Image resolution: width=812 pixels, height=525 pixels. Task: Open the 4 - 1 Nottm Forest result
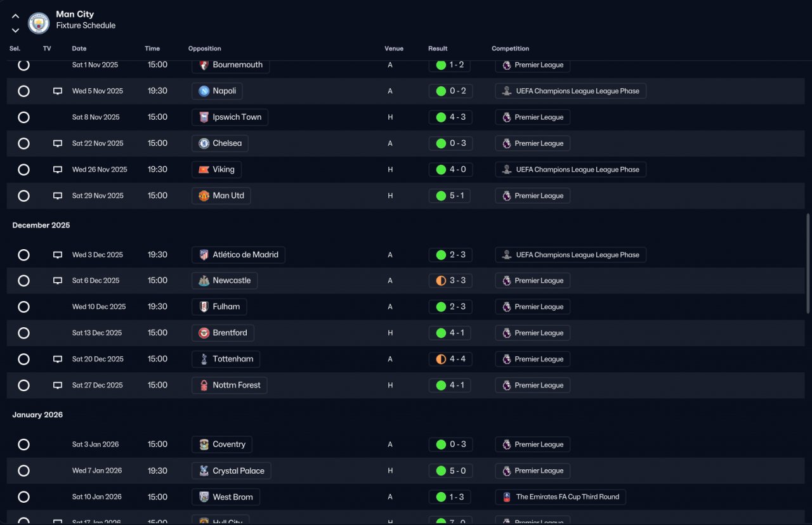450,386
